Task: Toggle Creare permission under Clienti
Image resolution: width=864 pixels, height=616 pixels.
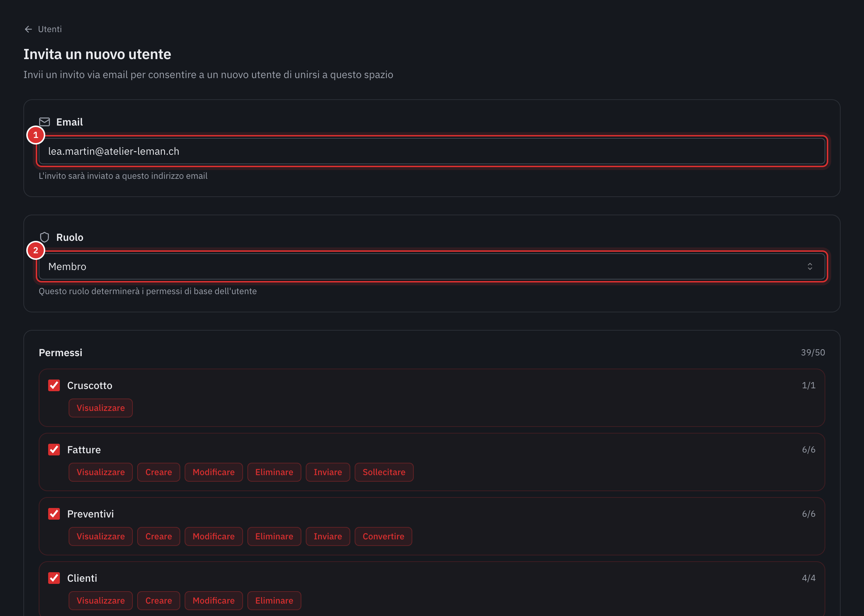Action: pos(159,600)
